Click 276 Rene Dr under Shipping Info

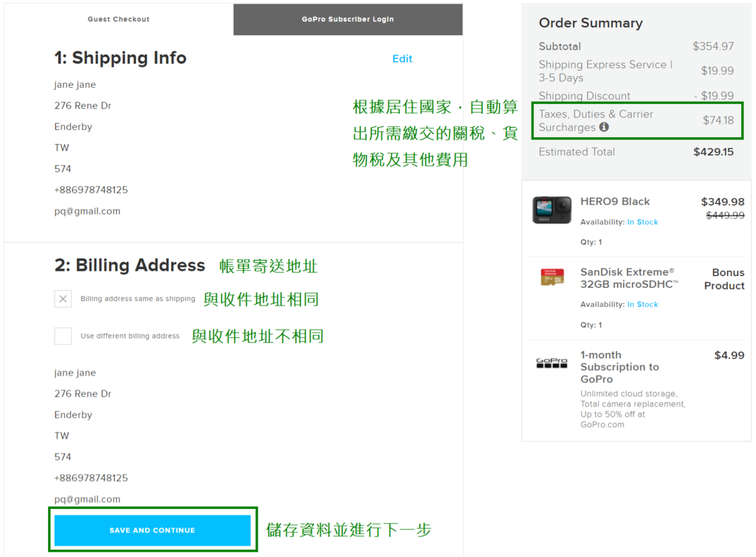click(83, 105)
